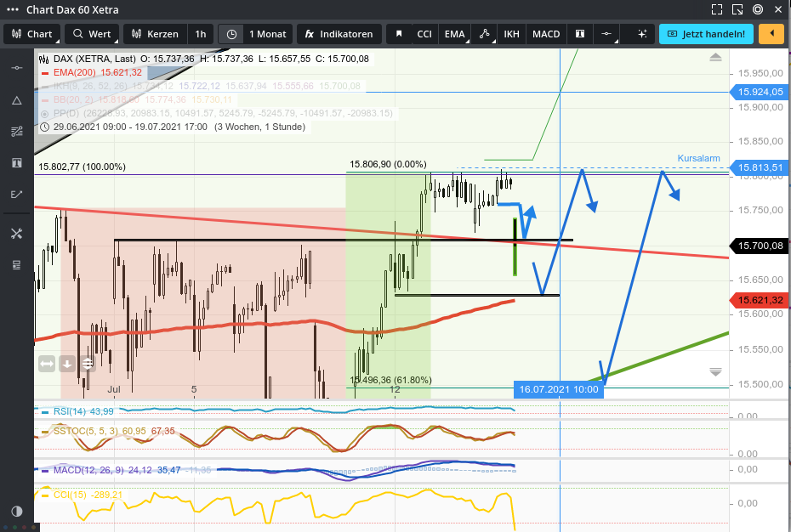
Task: Open the Wert search menu
Action: (x=91, y=35)
